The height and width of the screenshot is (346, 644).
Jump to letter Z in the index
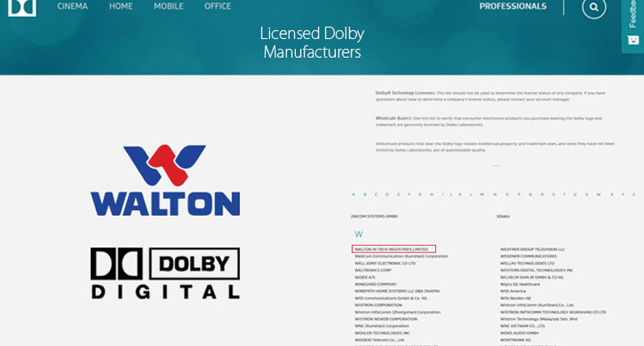pyautogui.click(x=634, y=195)
